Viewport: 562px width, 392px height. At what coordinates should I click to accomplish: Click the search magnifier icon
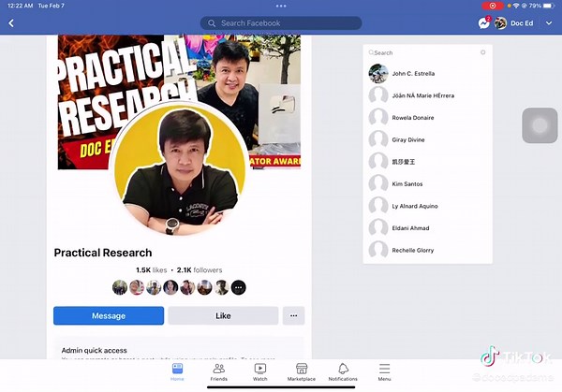coord(212,23)
